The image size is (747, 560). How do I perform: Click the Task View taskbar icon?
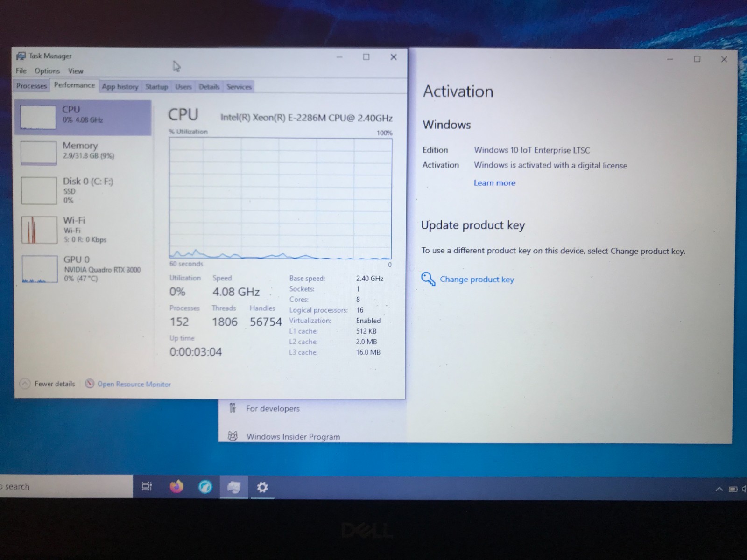point(147,486)
